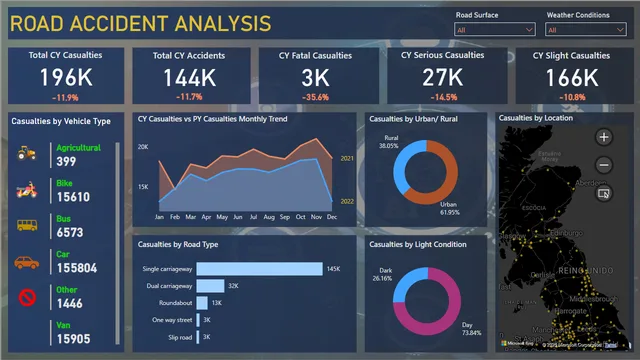Screen dimensions: 640x360
Task: Click the CY Slight Casualties 166K card
Action: [575, 76]
